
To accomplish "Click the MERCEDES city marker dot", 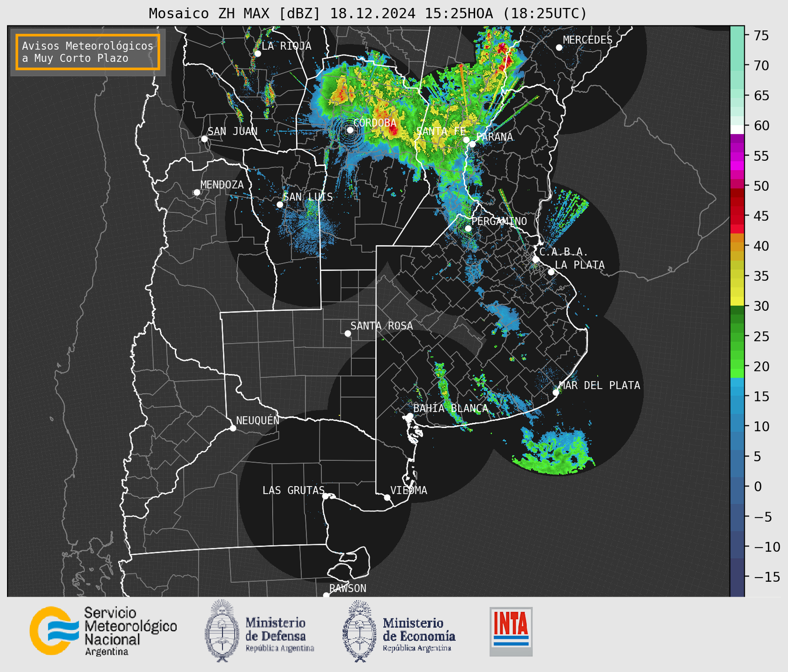I will click(x=559, y=48).
